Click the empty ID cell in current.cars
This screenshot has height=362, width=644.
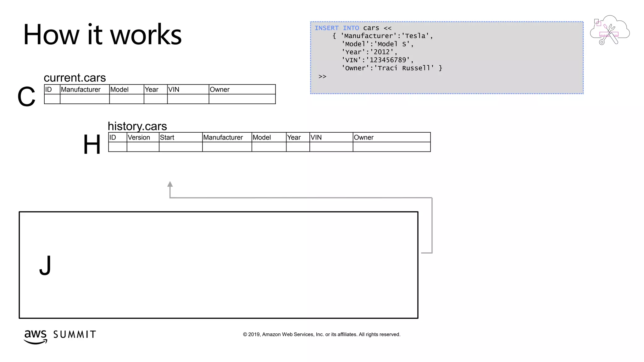pos(52,99)
